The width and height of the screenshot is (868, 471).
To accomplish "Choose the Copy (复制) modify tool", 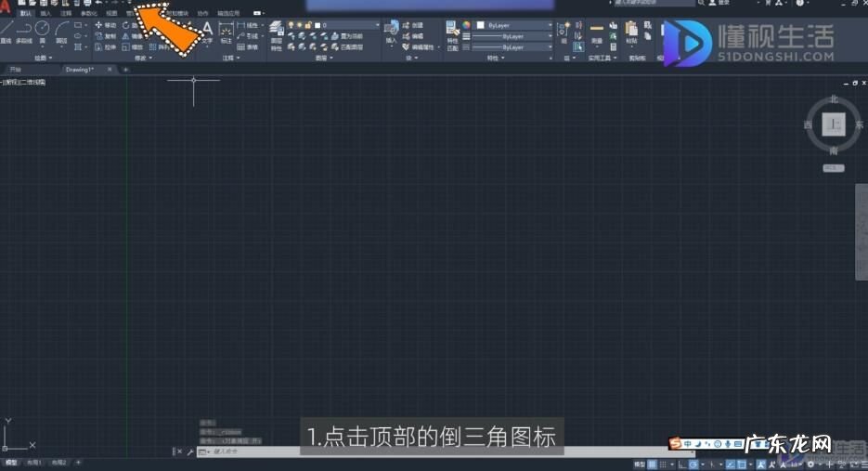I will [105, 36].
